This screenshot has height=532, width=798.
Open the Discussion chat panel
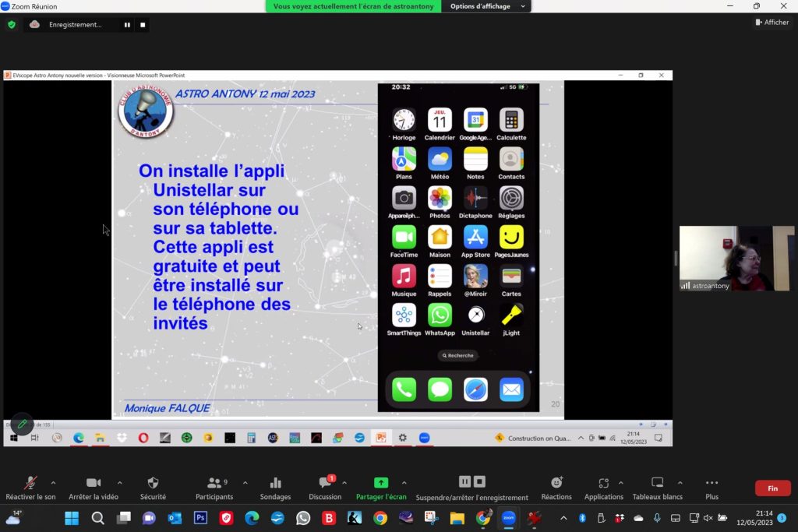tap(325, 488)
